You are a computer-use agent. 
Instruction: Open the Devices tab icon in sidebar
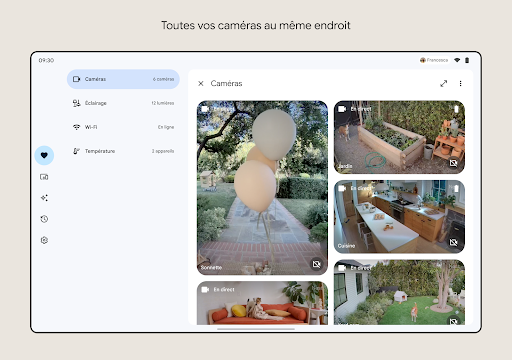point(44,177)
